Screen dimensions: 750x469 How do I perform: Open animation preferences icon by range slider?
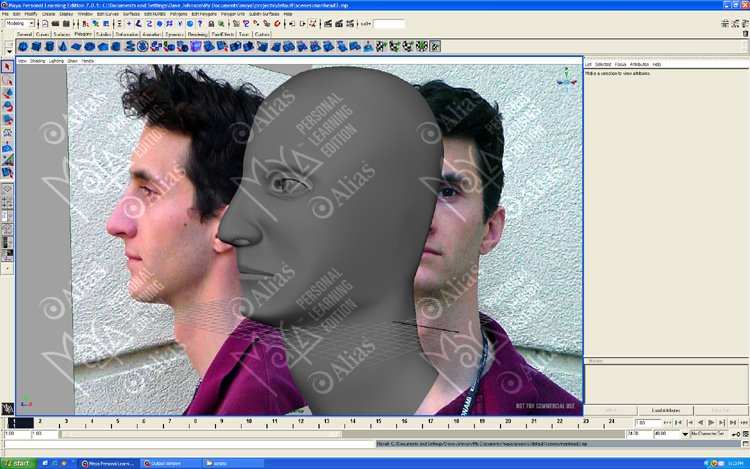(745, 434)
